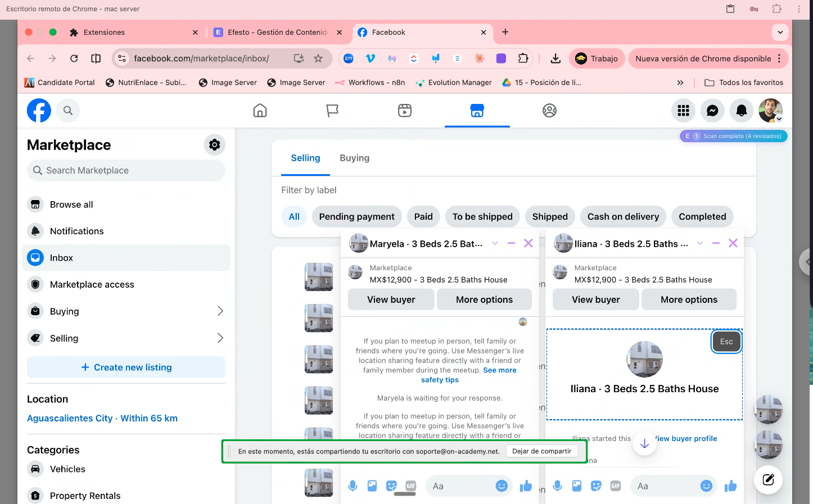Click microphone voice clip icon in Iliana chat

click(x=557, y=486)
